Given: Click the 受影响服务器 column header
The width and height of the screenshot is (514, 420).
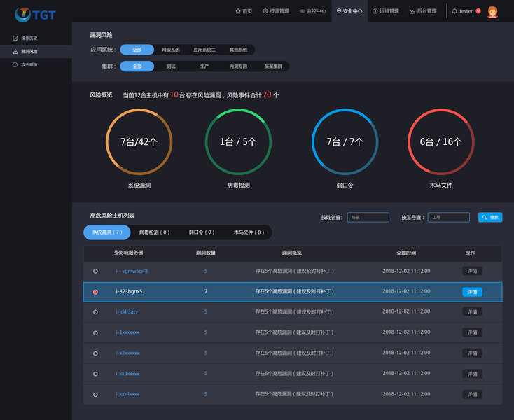Looking at the screenshot, I should 129,253.
